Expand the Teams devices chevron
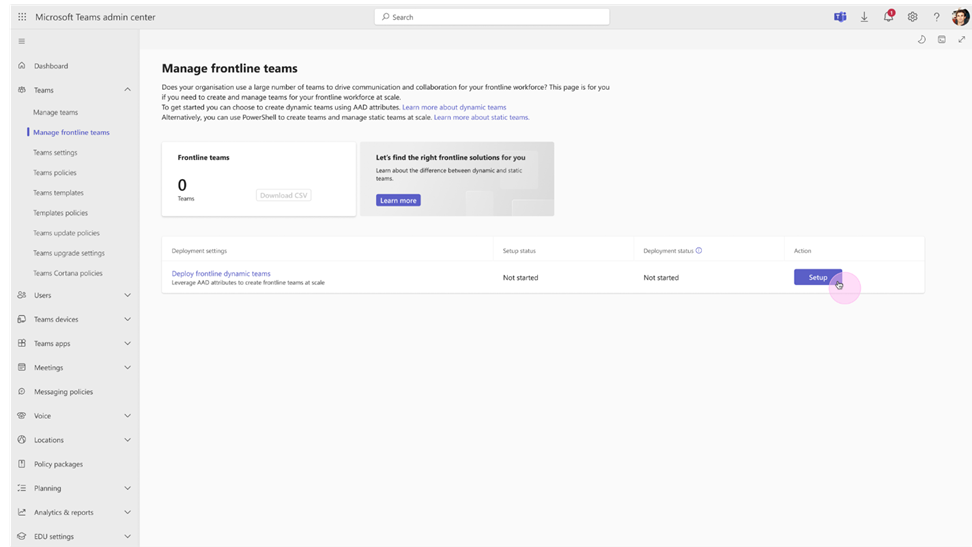 (x=127, y=319)
